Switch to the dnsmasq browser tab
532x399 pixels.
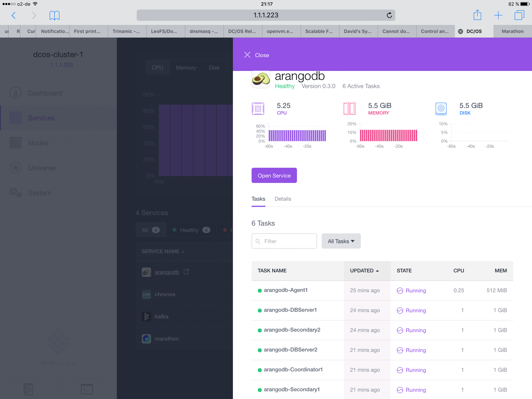coord(204,31)
